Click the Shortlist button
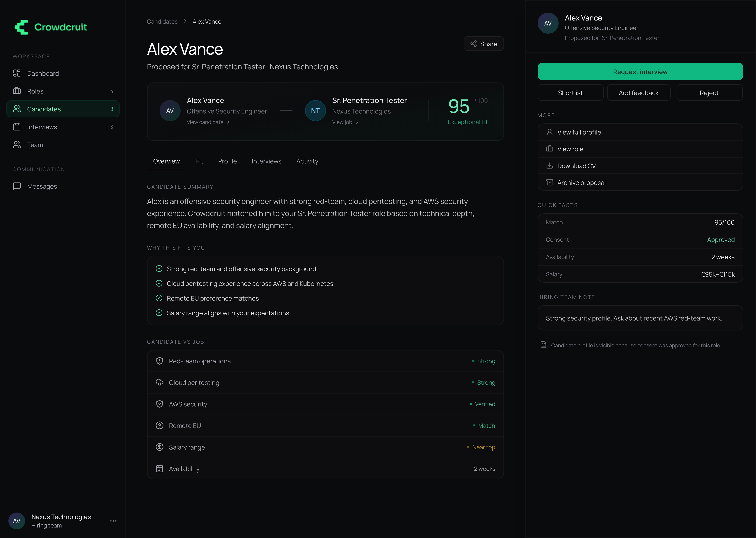The width and height of the screenshot is (756, 538). tap(570, 93)
